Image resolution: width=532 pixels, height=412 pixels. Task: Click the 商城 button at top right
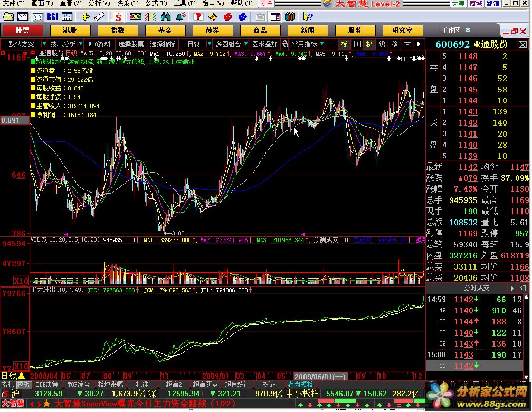coord(476,3)
